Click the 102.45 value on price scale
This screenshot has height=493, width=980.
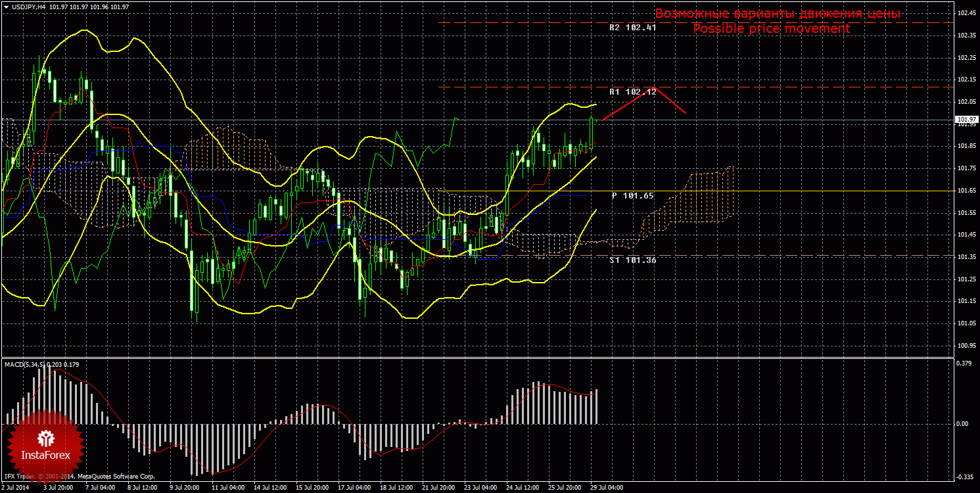966,13
